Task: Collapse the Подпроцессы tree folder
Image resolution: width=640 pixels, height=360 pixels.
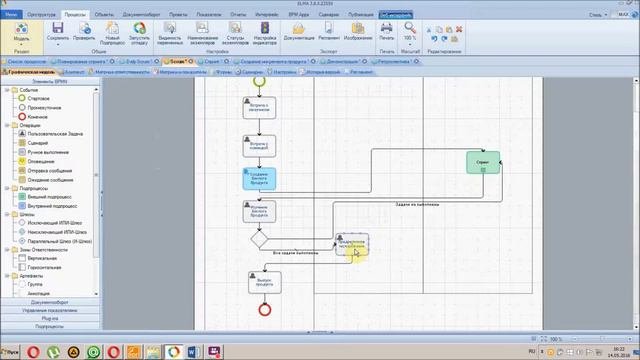Action: [7, 188]
